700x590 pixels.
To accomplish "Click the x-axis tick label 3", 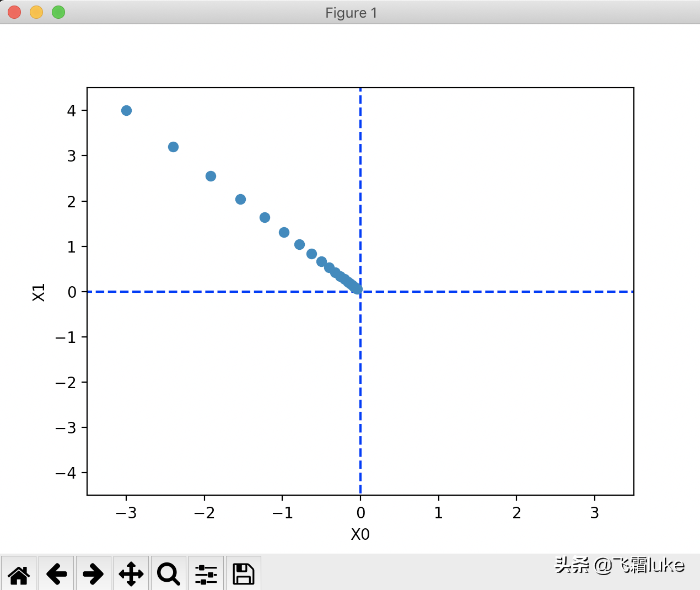I will pos(594,513).
